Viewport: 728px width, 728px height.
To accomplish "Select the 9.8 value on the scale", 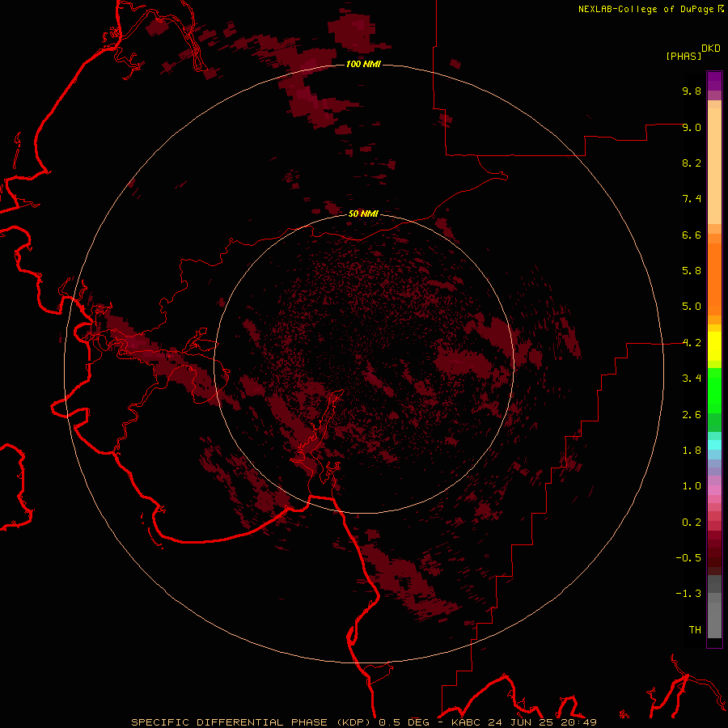I will (692, 91).
